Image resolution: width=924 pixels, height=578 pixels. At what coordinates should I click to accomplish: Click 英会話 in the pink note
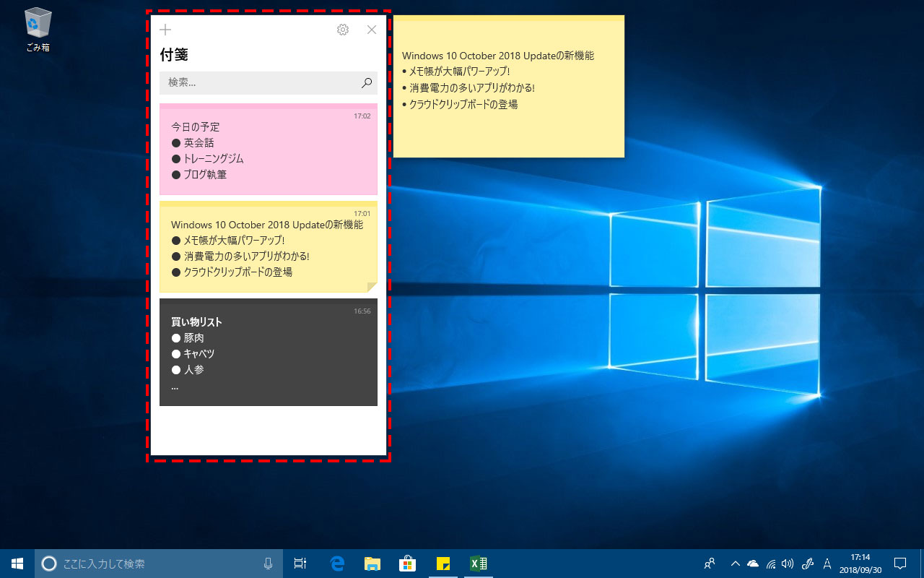click(x=199, y=143)
